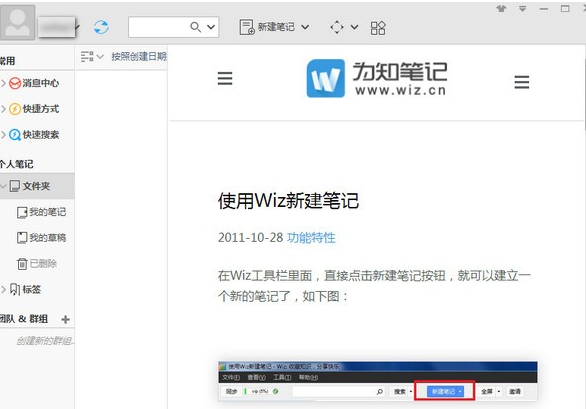
Task: Open the search options dropdown arrow
Action: pyautogui.click(x=211, y=27)
